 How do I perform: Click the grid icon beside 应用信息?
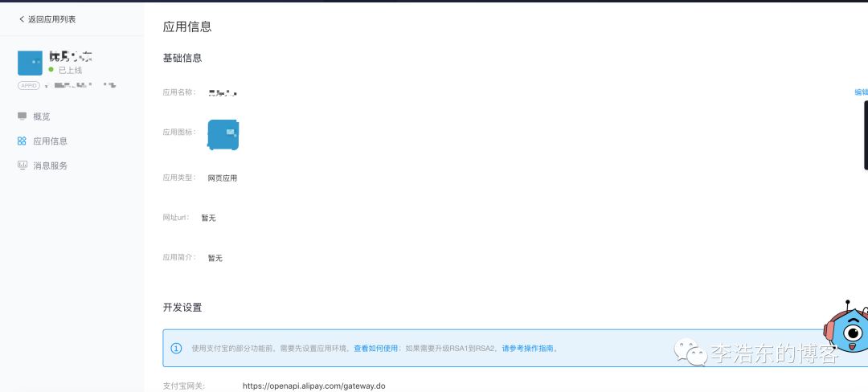[x=23, y=141]
